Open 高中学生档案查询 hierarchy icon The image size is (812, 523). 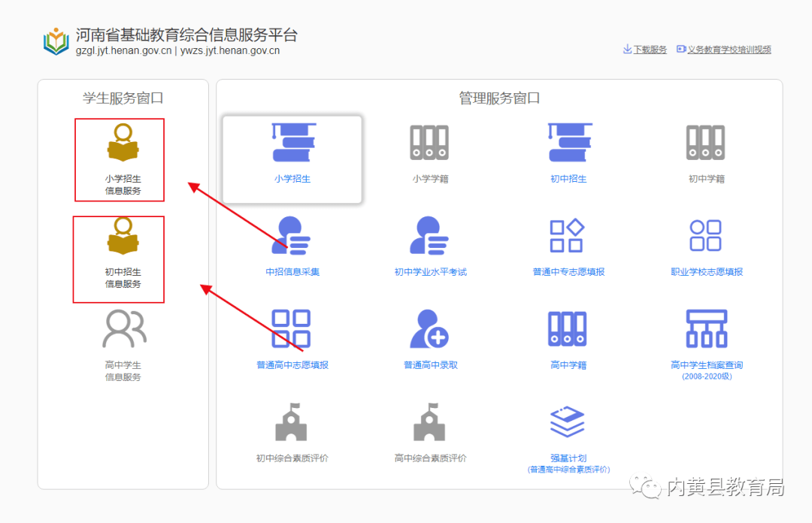tap(706, 328)
